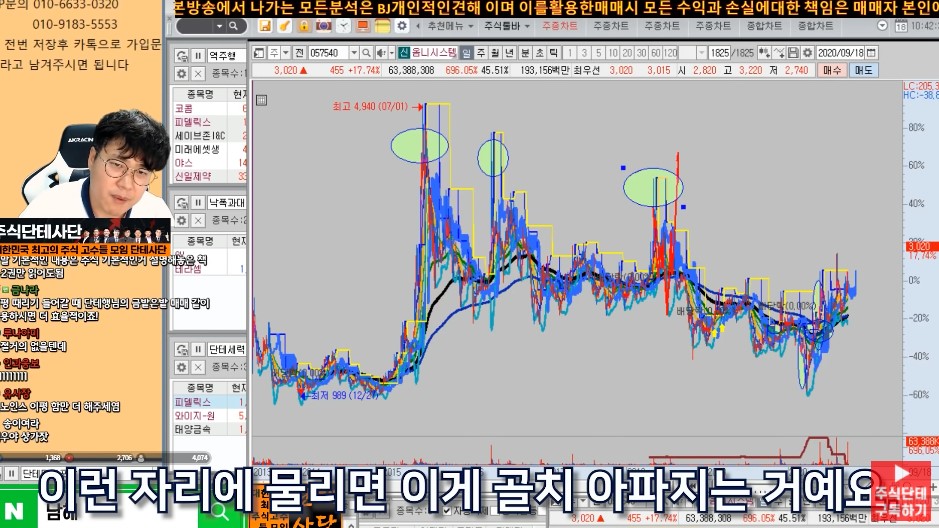
Task: Pause the 역주행 watchlist panel
Action: [x=198, y=56]
